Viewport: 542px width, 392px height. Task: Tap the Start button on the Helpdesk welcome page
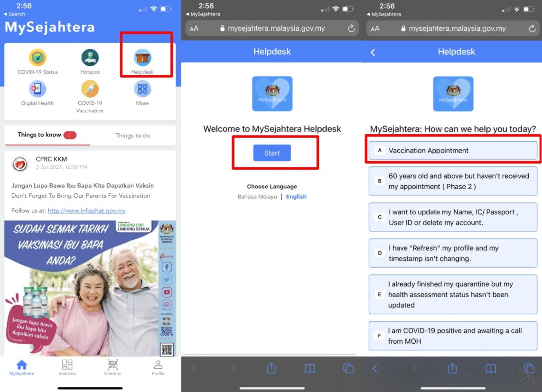click(x=272, y=153)
